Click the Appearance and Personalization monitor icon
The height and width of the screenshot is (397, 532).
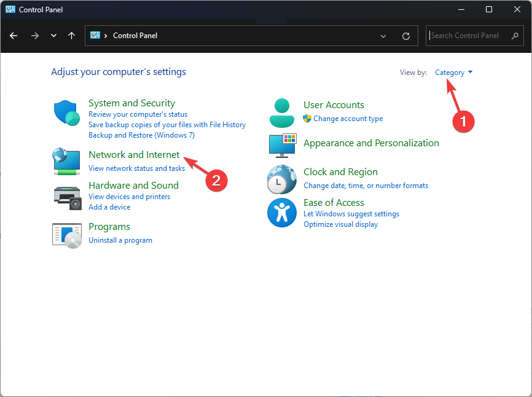pyautogui.click(x=283, y=146)
